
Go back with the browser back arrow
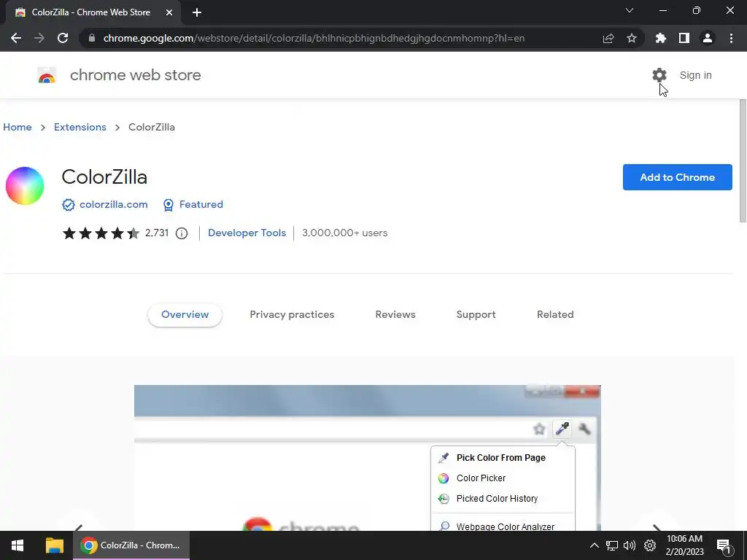coord(16,38)
